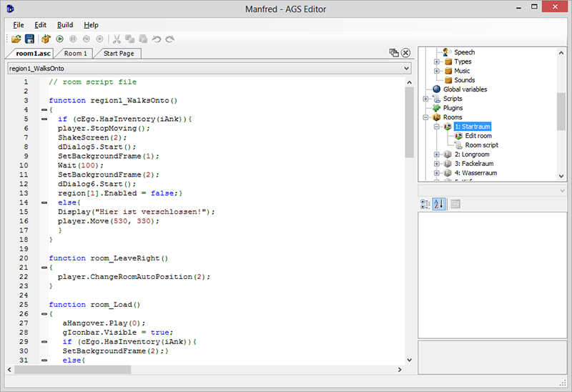Image resolution: width=572 pixels, height=392 pixels.
Task: Expand the 2: Longroom tree node
Action: click(436, 155)
